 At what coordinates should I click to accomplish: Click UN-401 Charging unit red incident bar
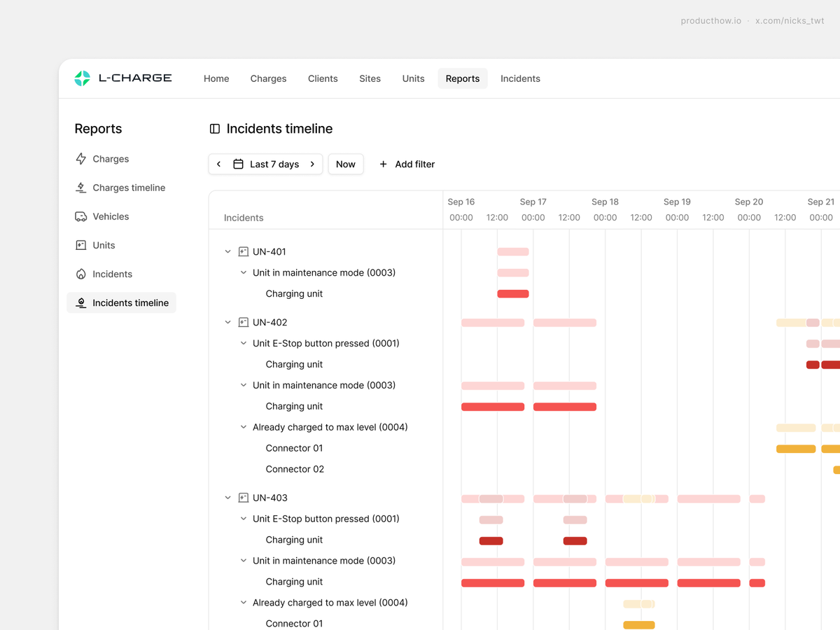513,294
